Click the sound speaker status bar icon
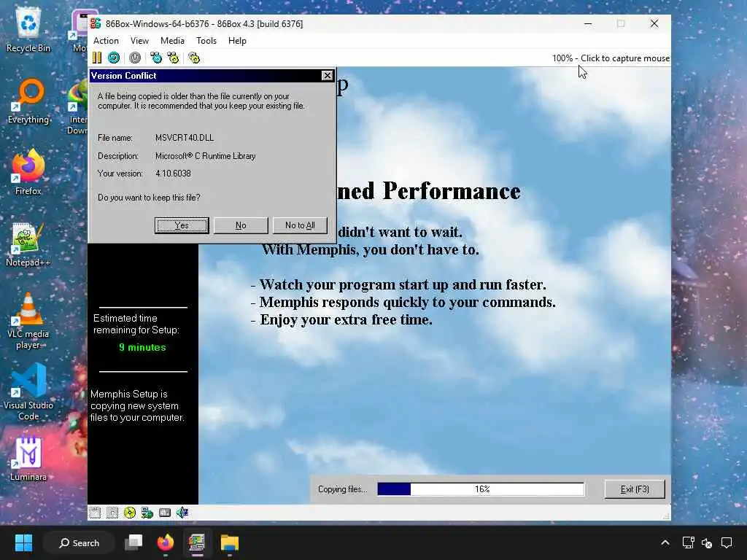 (x=182, y=513)
